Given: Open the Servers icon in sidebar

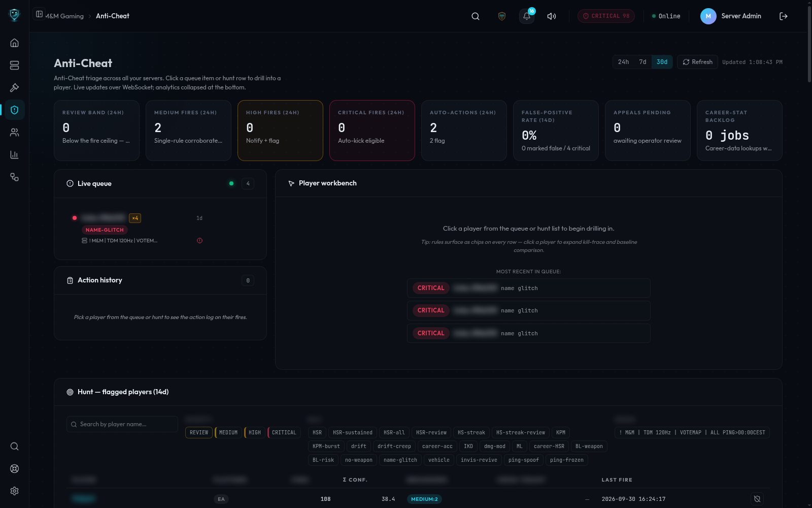Looking at the screenshot, I should (14, 65).
